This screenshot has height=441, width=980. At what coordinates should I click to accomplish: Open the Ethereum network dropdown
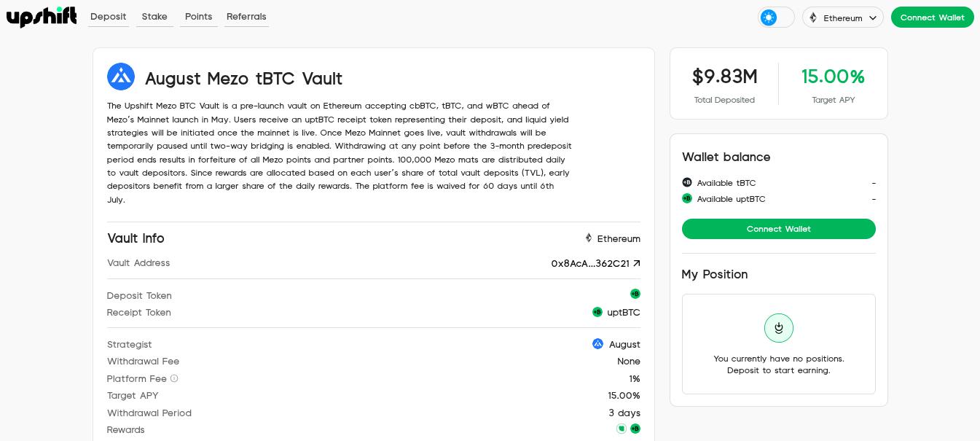842,17
